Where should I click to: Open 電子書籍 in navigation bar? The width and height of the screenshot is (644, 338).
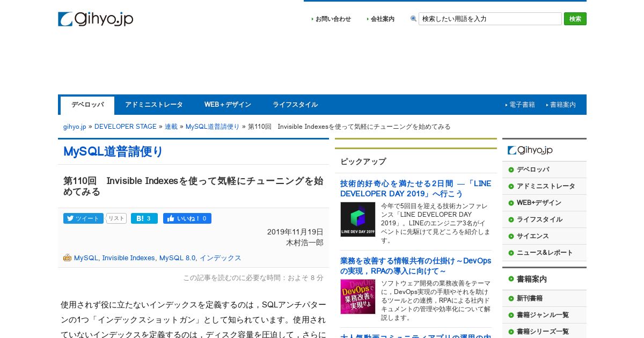pyautogui.click(x=522, y=105)
